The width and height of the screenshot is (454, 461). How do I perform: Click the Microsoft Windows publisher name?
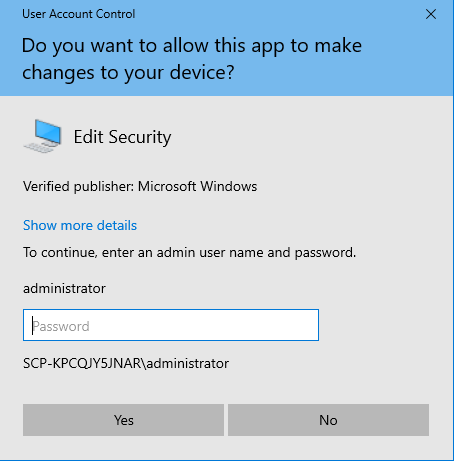(x=197, y=186)
